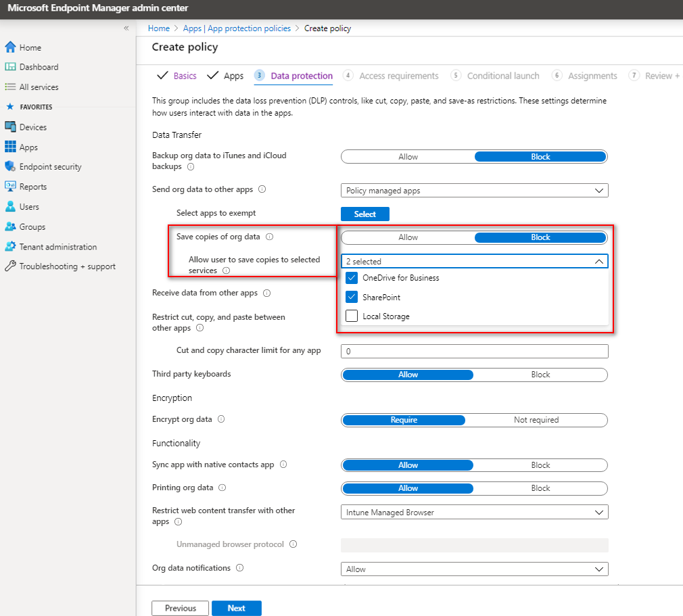Show info for Save copies of org data
The width and height of the screenshot is (683, 616).
[x=270, y=237]
